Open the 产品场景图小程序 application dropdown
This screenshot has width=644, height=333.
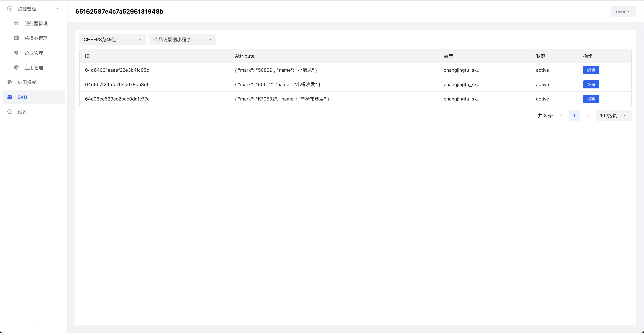point(183,39)
